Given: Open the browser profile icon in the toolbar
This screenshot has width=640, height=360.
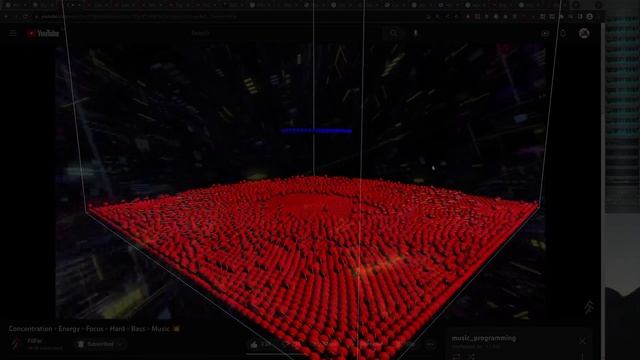Looking at the screenshot, I should pyautogui.click(x=590, y=17).
